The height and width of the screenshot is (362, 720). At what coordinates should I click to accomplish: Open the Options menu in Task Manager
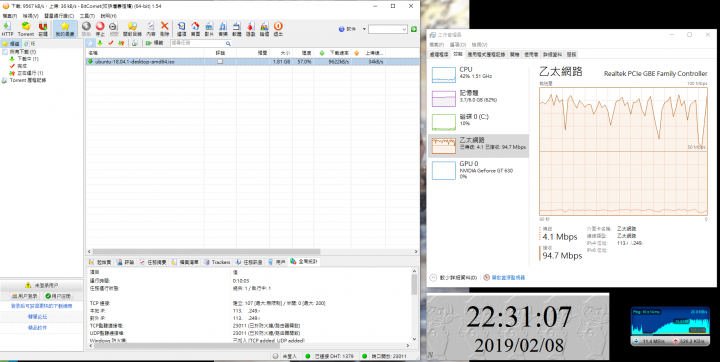coord(457,45)
